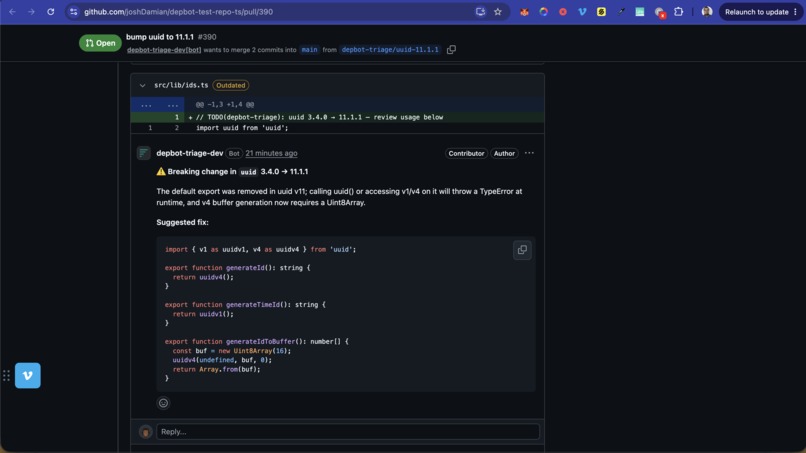Screen dimensions: 806x453
Task: Click the PR number #390
Action: click(207, 37)
